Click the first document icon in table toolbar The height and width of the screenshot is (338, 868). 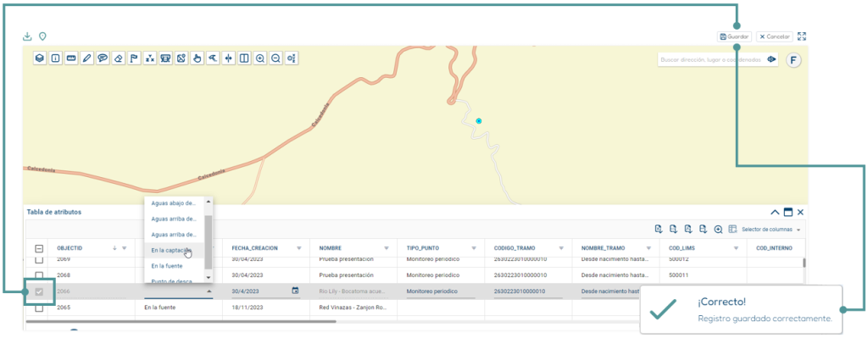(659, 229)
